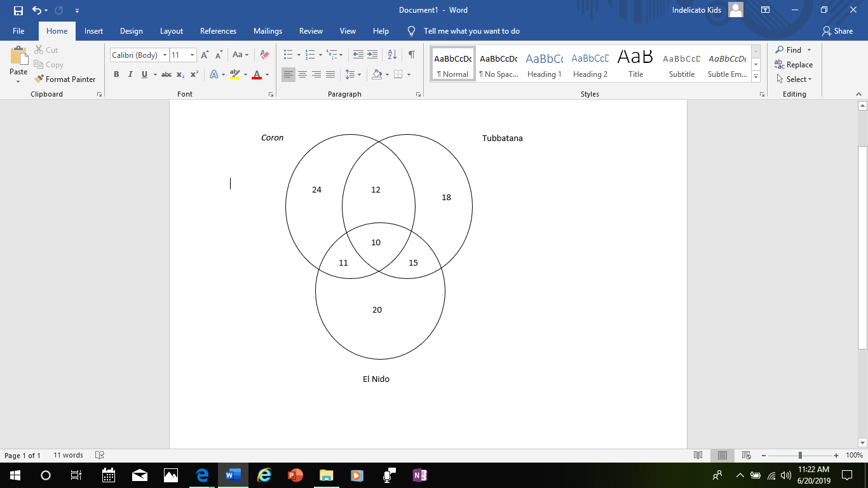This screenshot has width=868, height=488.
Task: Expand the Styles gallery more arrow
Action: click(756, 77)
